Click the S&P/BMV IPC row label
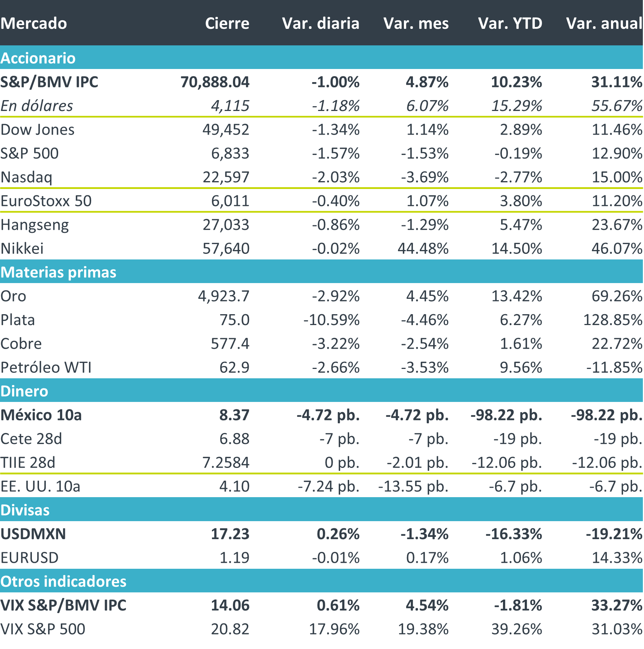Viewport: 644px width, 649px height. pyautogui.click(x=49, y=82)
